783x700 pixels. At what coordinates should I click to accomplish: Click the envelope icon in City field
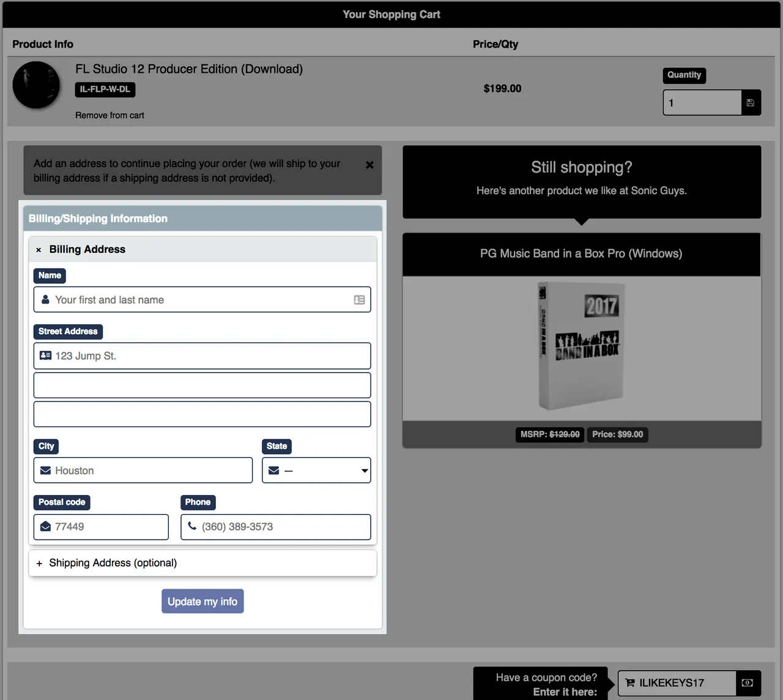click(x=45, y=471)
